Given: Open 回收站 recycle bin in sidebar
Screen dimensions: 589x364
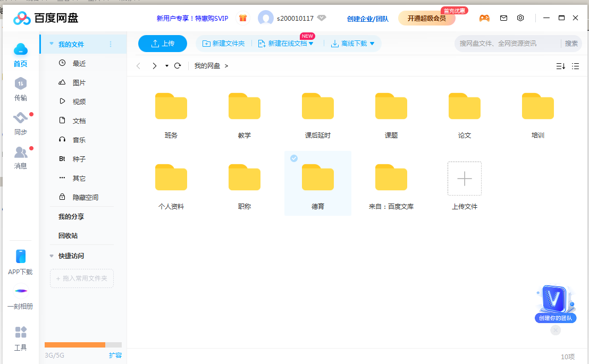Looking at the screenshot, I should [x=68, y=235].
